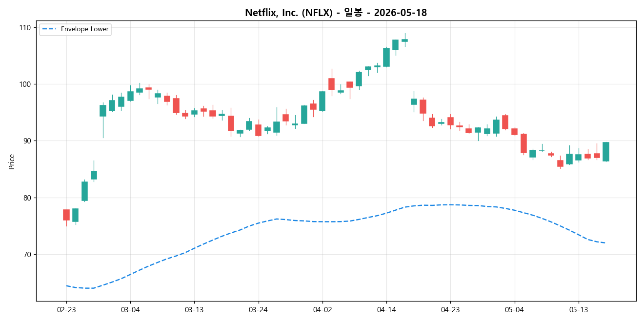Image resolution: width=644 pixels, height=322 pixels.
Task: Click the highest green candle near 108
Action: pyautogui.click(x=404, y=40)
